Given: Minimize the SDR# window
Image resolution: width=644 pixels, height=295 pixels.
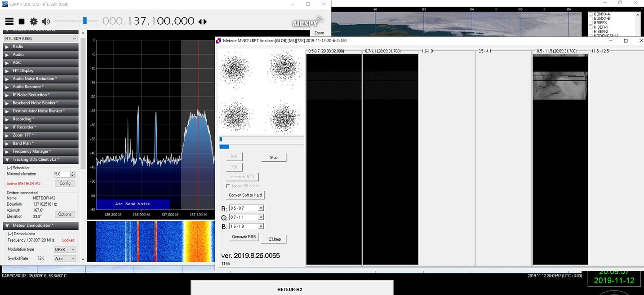Looking at the screenshot, I should tap(293, 4).
